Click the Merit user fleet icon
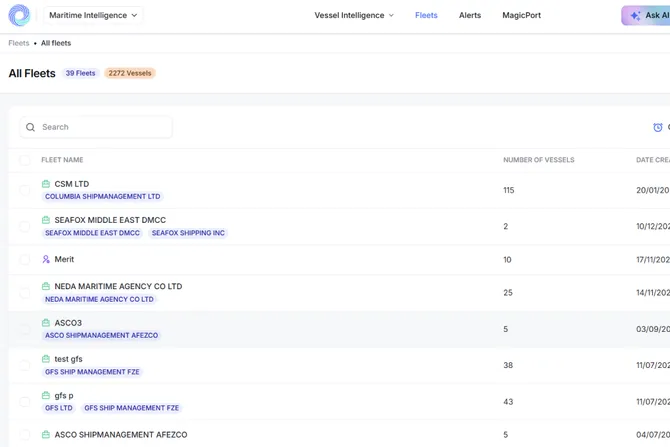This screenshot has height=447, width=670. [46, 259]
